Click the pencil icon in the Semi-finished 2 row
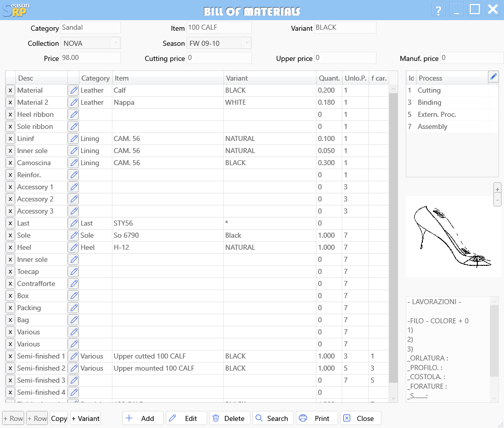This screenshot has width=504, height=428. [x=74, y=368]
